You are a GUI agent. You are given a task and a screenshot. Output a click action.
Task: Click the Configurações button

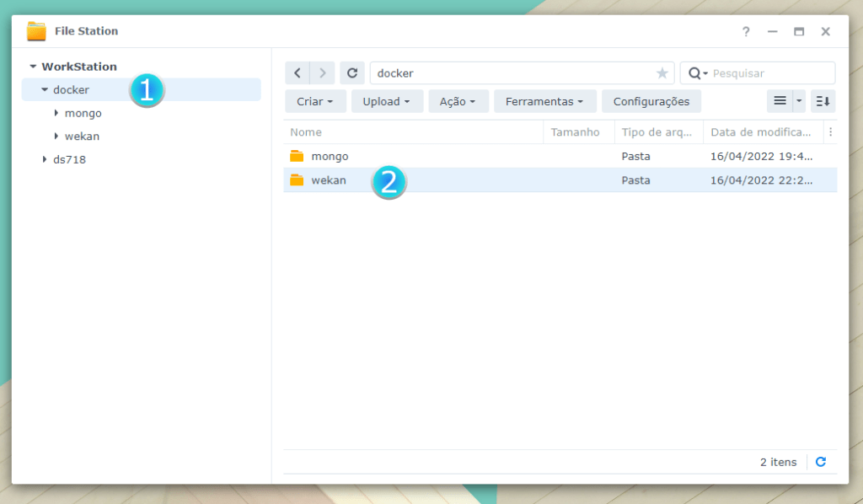[651, 101]
